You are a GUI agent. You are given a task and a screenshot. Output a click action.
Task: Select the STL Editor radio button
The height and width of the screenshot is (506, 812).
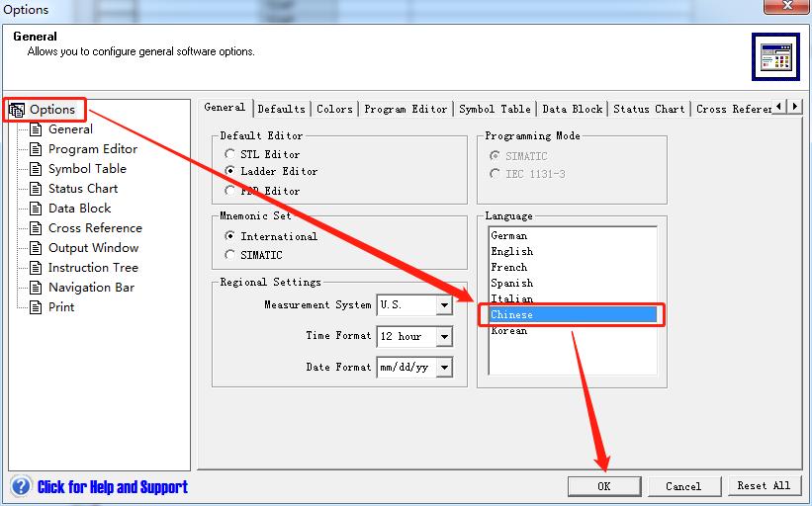pos(230,154)
